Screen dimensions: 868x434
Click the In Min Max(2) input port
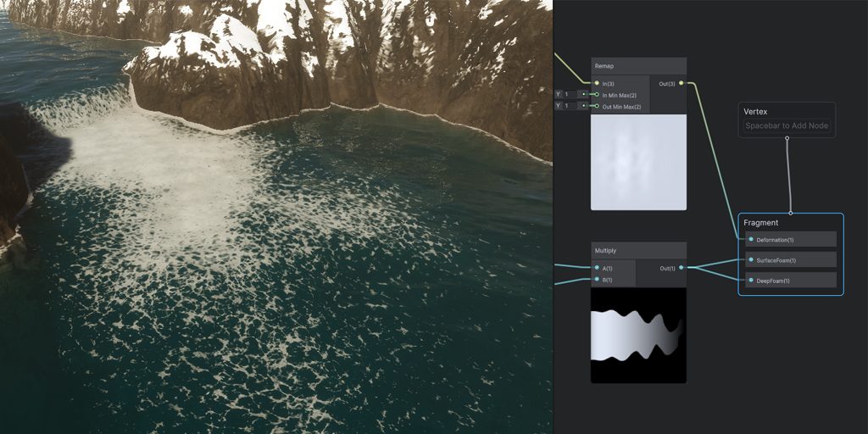[x=597, y=95]
